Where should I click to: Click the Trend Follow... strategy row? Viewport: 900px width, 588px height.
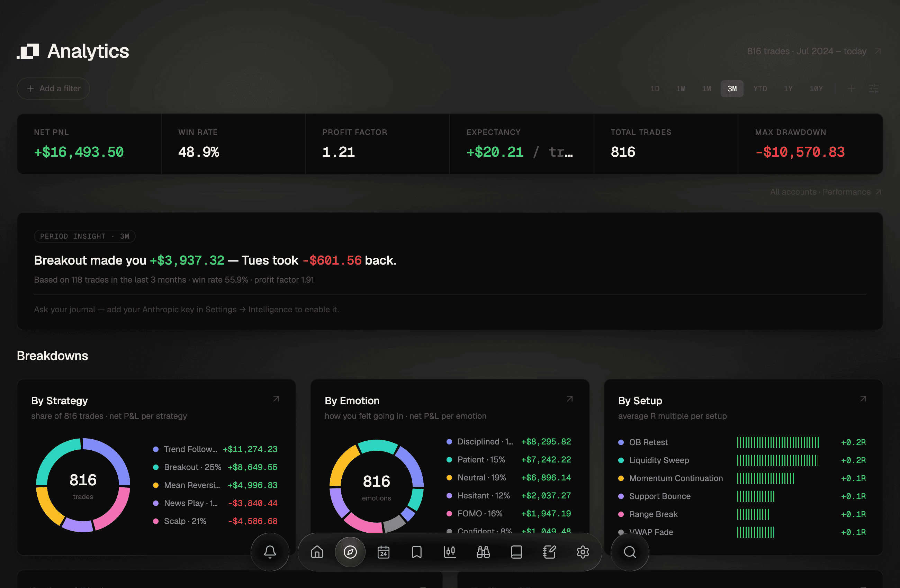[215, 449]
